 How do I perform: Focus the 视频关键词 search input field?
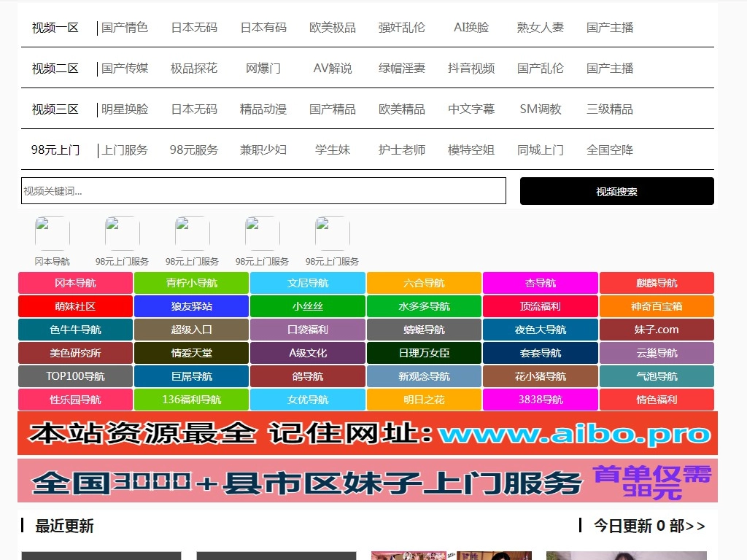point(263,191)
